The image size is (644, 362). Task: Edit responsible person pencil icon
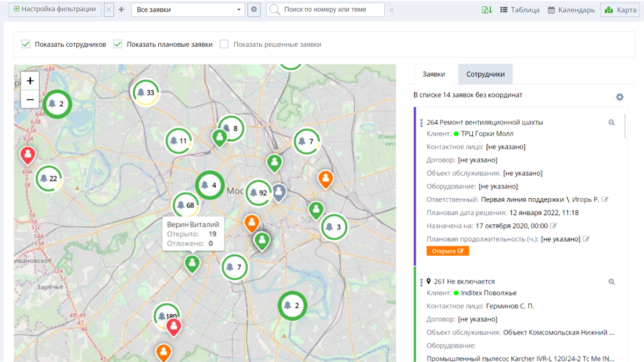605,200
